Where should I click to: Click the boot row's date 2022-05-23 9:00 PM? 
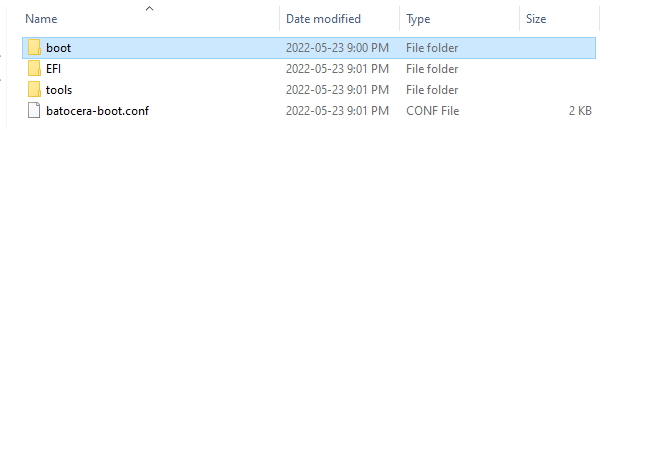click(337, 48)
